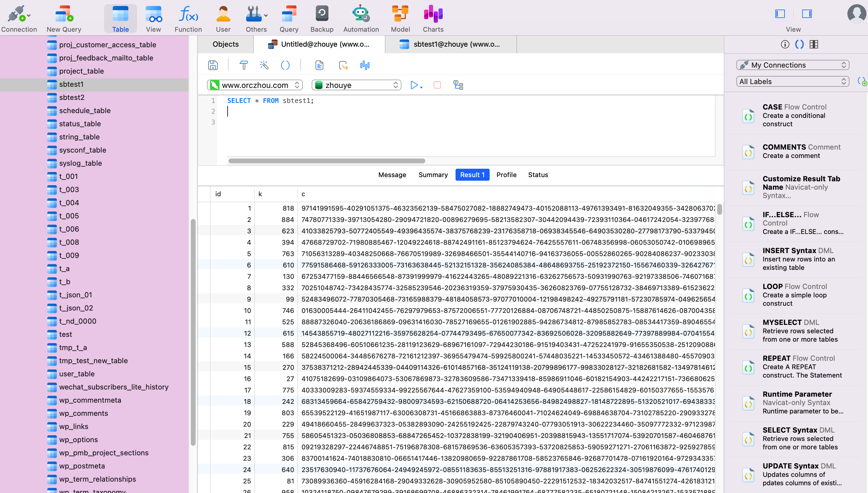Viewport: 868px width, 493px height.
Task: Select sbtest2 in the table list
Action: pos(94,98)
